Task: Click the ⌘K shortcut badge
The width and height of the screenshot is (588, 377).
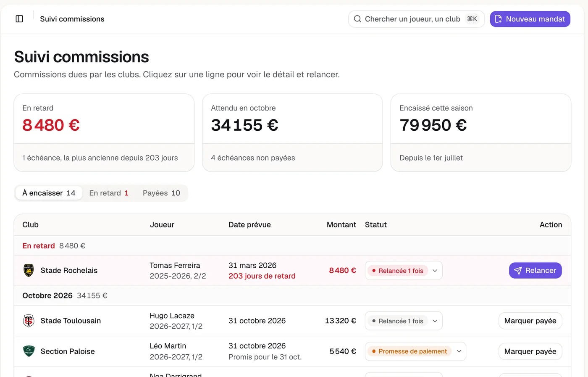Action: click(472, 19)
